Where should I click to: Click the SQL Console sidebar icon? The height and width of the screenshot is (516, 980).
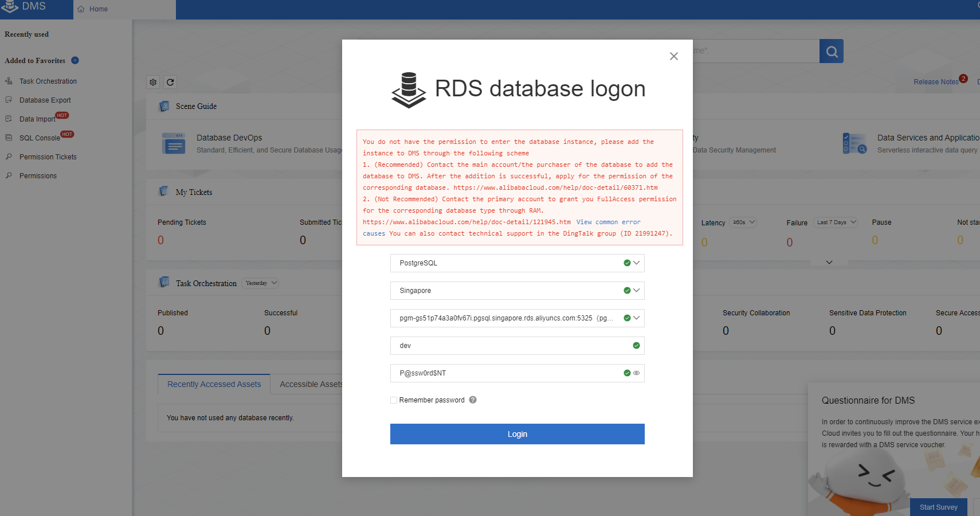(x=9, y=138)
